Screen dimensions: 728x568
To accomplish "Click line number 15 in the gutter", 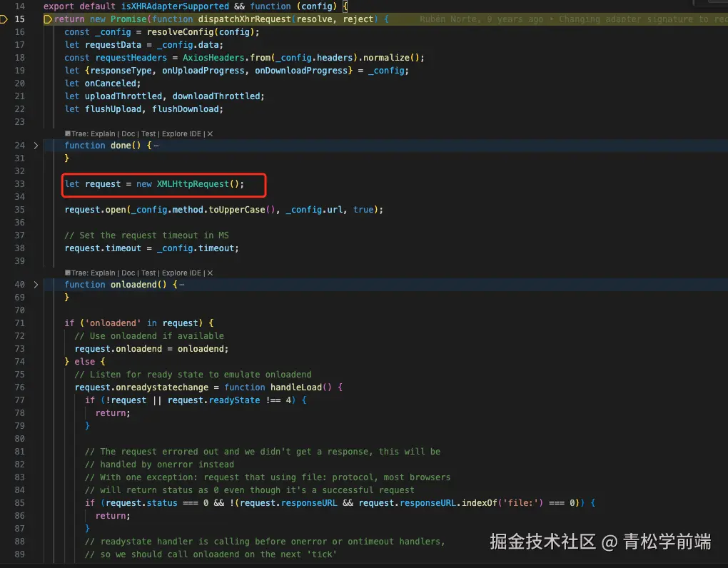I will tap(19, 19).
